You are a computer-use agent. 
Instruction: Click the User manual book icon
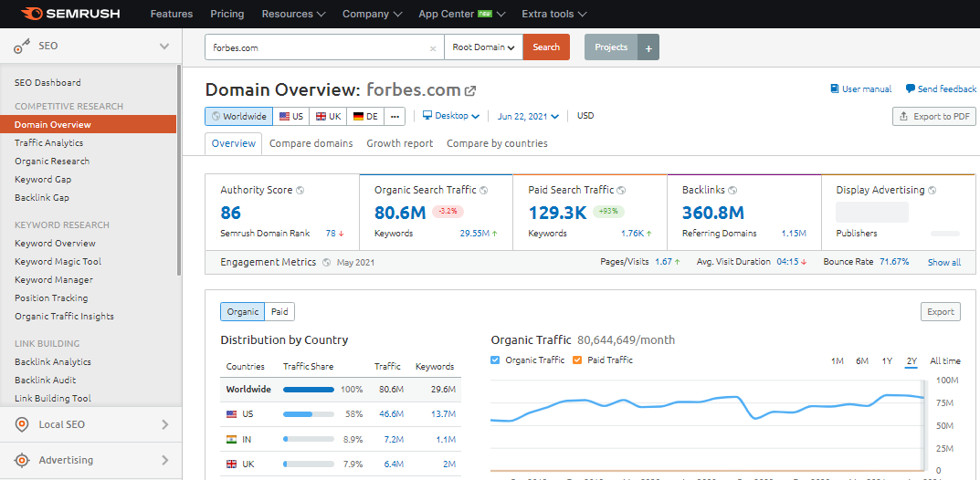coord(835,89)
